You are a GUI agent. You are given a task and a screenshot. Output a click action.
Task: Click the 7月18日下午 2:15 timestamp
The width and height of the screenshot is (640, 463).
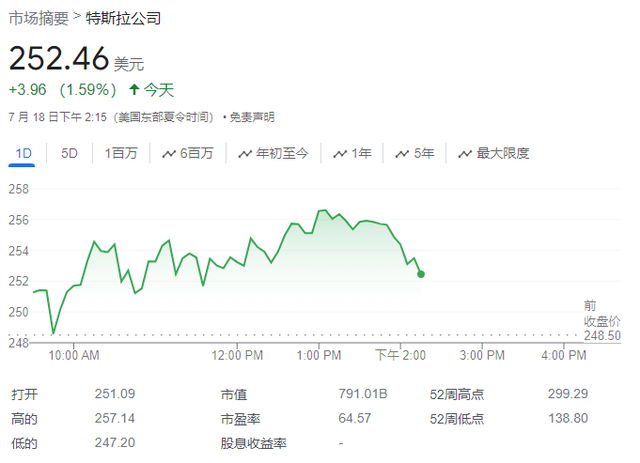point(58,118)
